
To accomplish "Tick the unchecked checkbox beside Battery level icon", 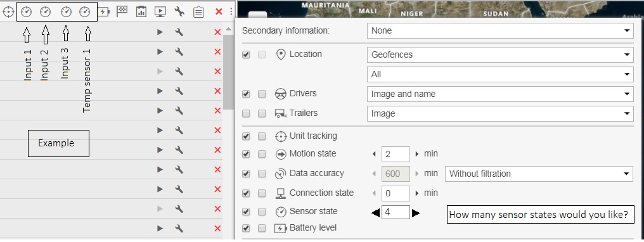I will pos(262,228).
